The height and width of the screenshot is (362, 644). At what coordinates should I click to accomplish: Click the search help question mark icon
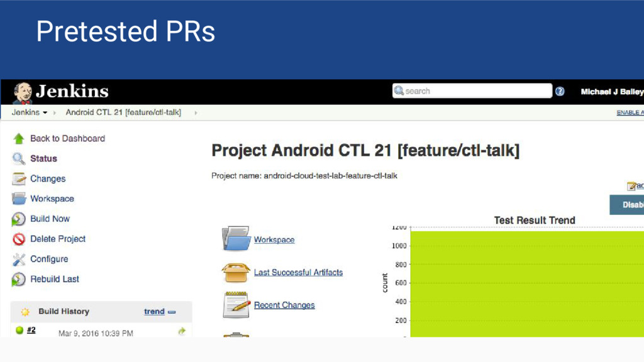(560, 92)
